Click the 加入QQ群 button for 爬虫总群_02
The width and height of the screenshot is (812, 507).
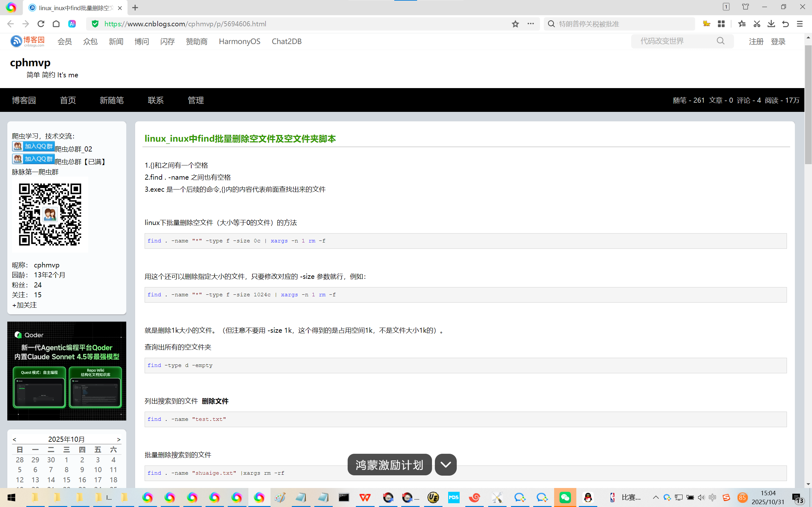[34, 146]
